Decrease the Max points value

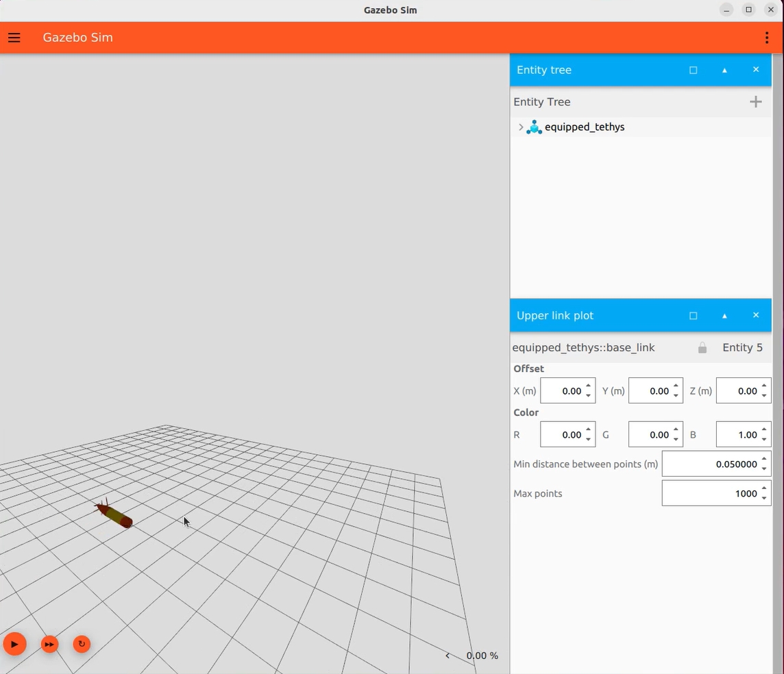tap(764, 498)
